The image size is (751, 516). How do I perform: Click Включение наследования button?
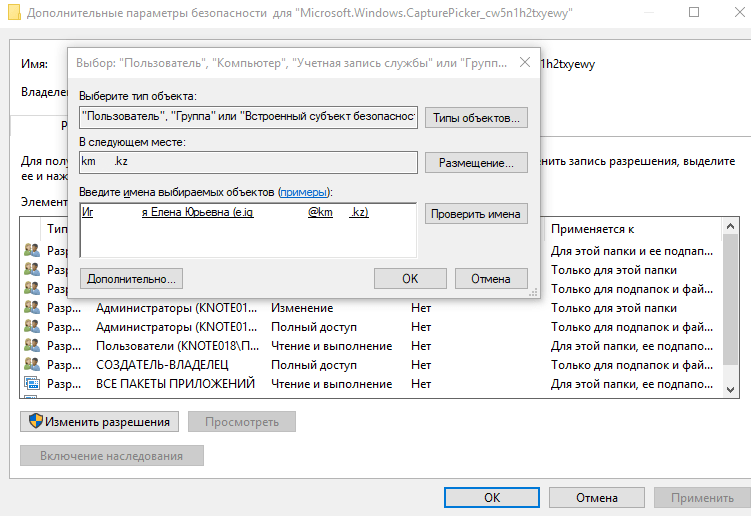112,456
